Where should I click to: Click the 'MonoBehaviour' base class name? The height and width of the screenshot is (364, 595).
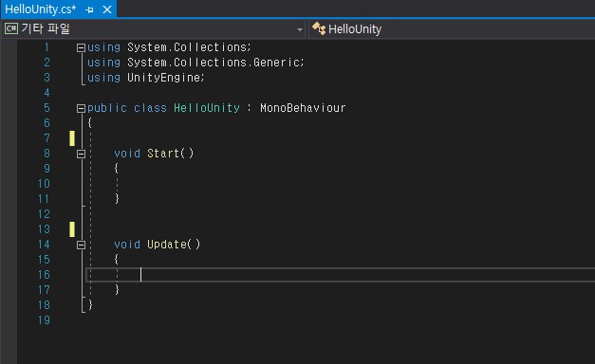pos(303,108)
